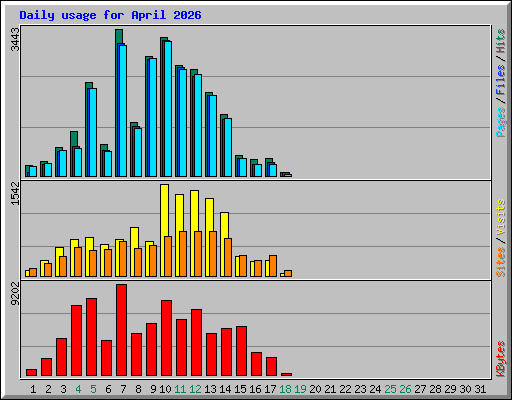Click the day 5 cyan pages bar
The image size is (512, 400).
(93, 133)
